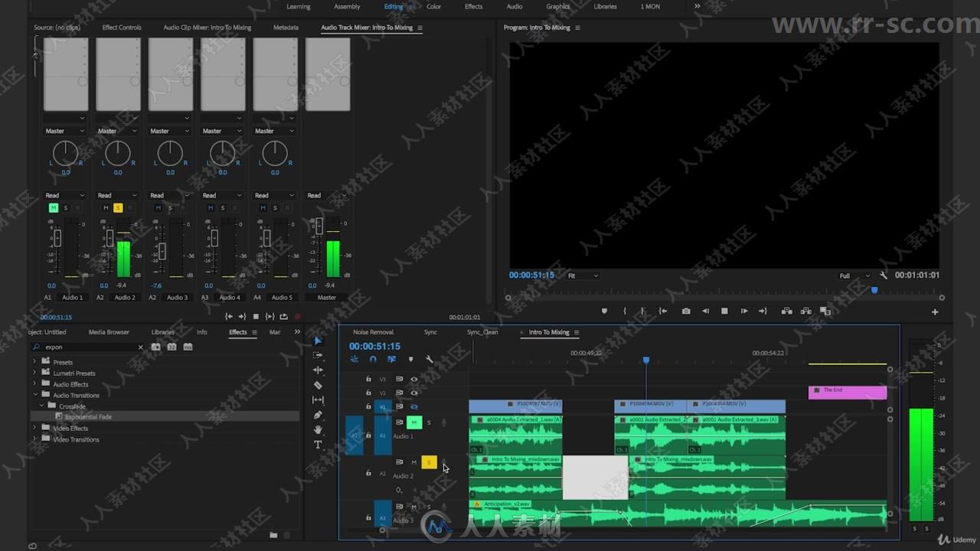Click Go to In in Program monitor
Viewport: 980px width, 551px height.
663,311
